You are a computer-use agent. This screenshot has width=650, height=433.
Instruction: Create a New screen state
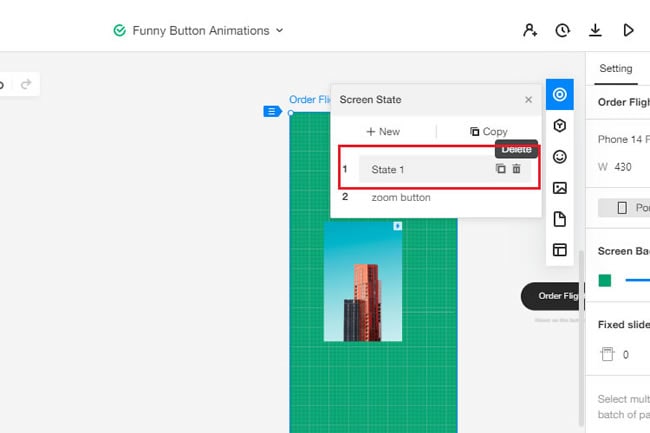point(383,131)
